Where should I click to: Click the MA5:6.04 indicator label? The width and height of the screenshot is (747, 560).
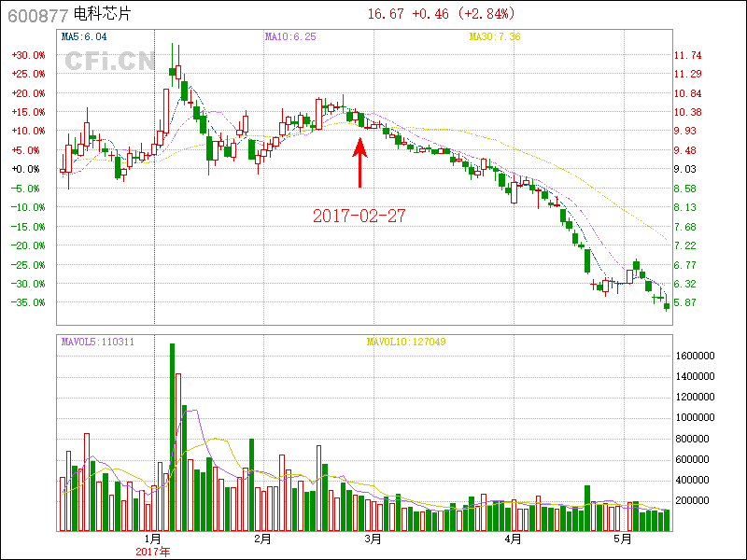[84, 36]
